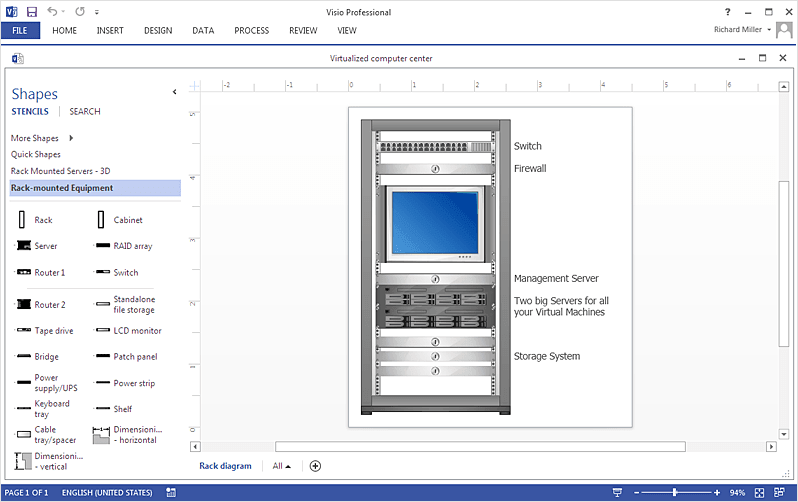Viewport: 798px width, 502px height.
Task: Switch to the PROCESS ribbon tab
Action: [x=251, y=31]
